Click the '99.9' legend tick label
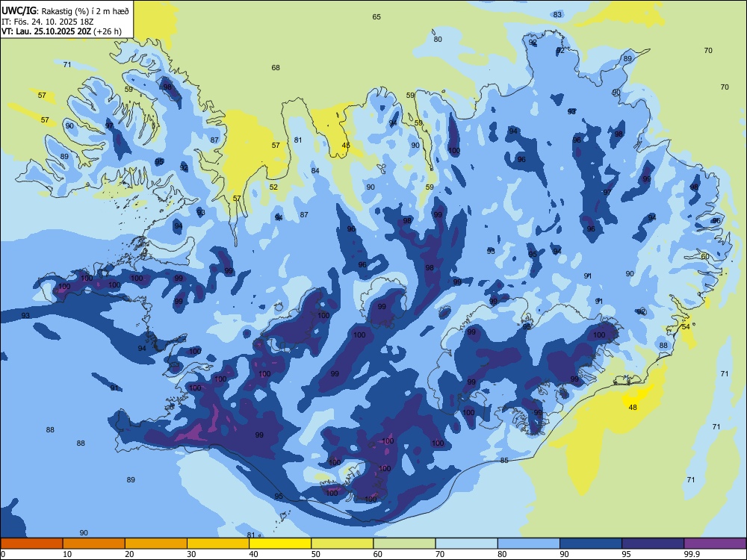The height and width of the screenshot is (560, 747). pyautogui.click(x=692, y=554)
